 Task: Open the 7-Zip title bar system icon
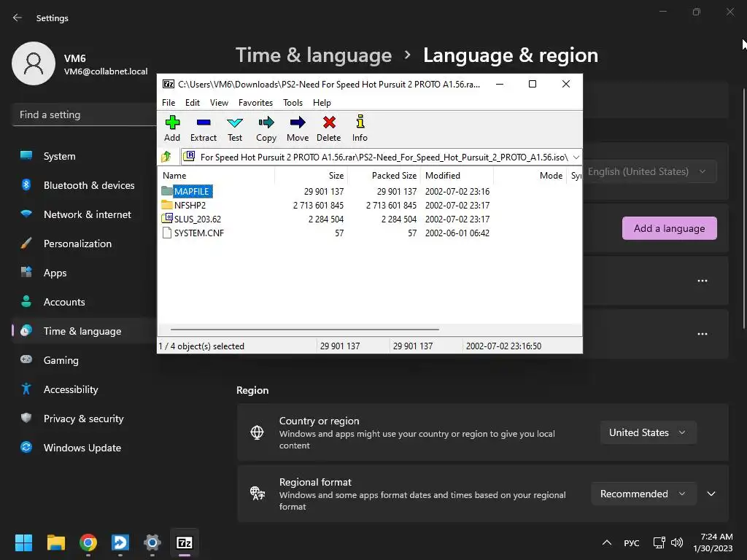click(169, 85)
